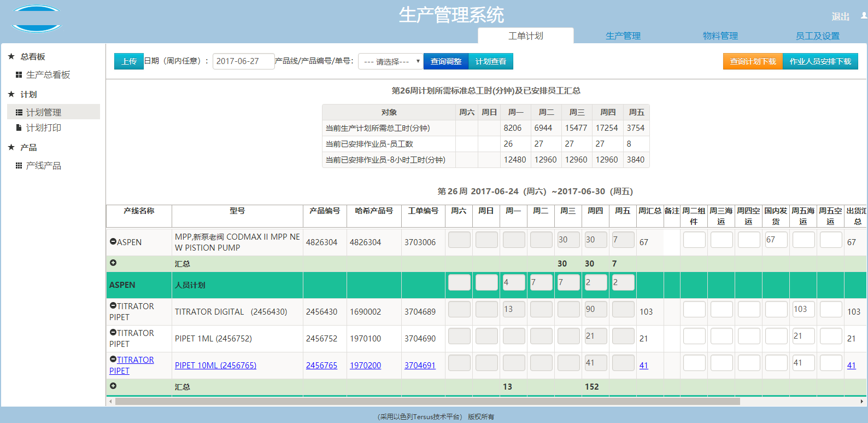Click the document icon beside 计划打印
This screenshot has height=423, width=868.
[19, 128]
